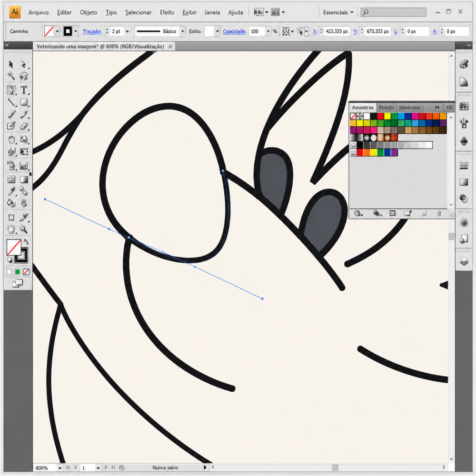Open the Janela menu
476x476 pixels.
coord(212,12)
